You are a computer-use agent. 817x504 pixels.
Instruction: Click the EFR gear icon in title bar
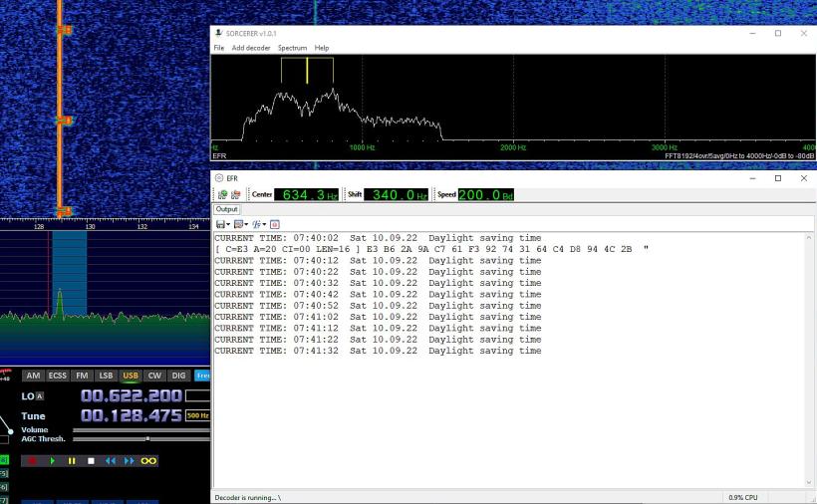click(x=219, y=178)
